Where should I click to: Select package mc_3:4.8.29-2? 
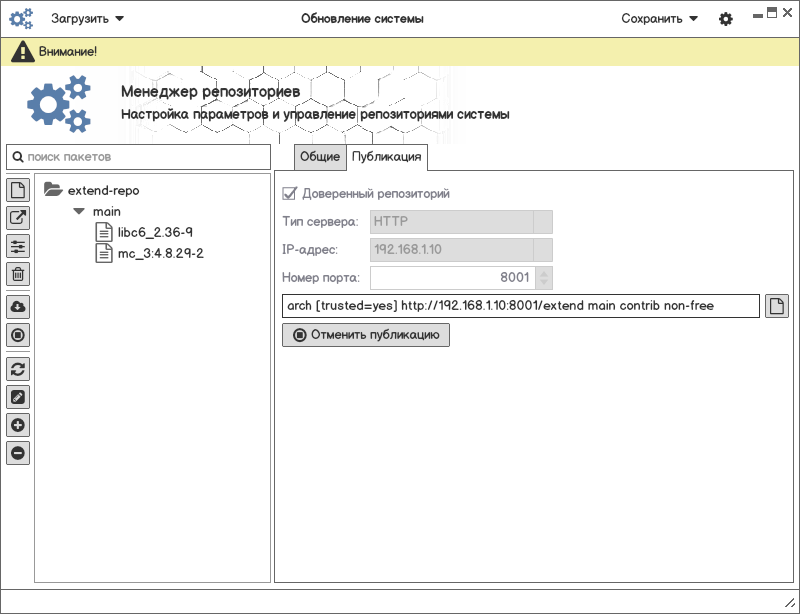tap(161, 253)
